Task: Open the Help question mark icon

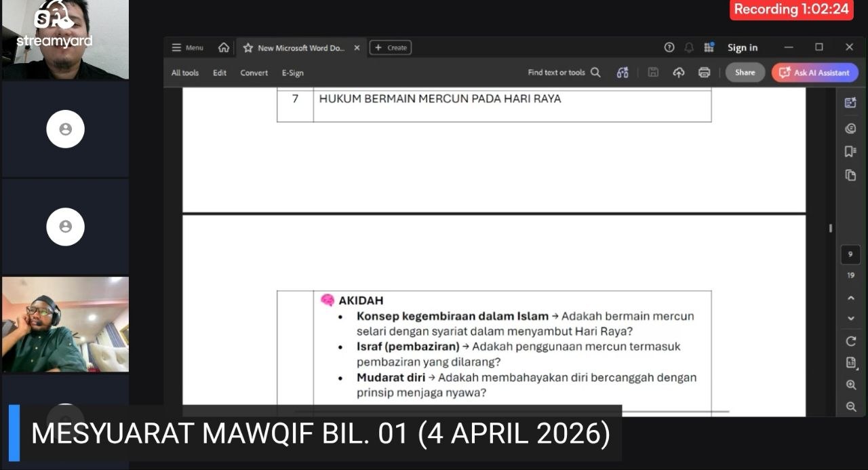Action: click(x=669, y=47)
